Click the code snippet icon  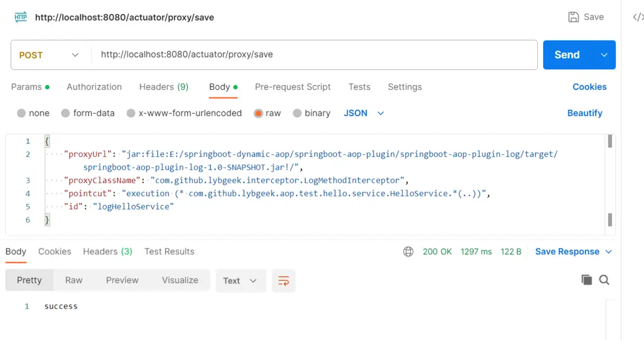638,17
